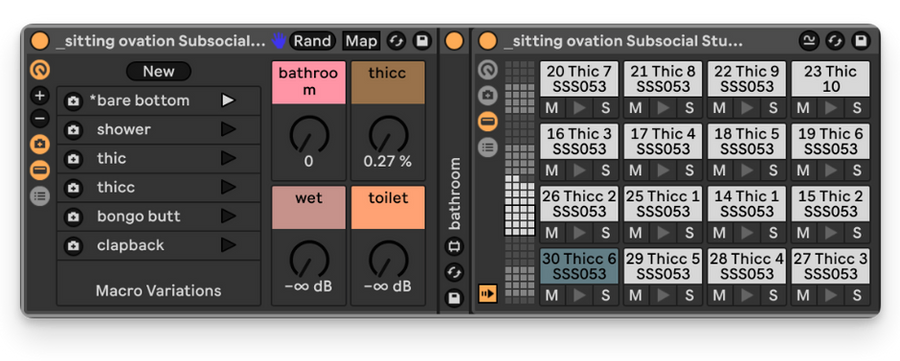
Task: Click the Drum Rack hot-swap icon
Action: [835, 41]
